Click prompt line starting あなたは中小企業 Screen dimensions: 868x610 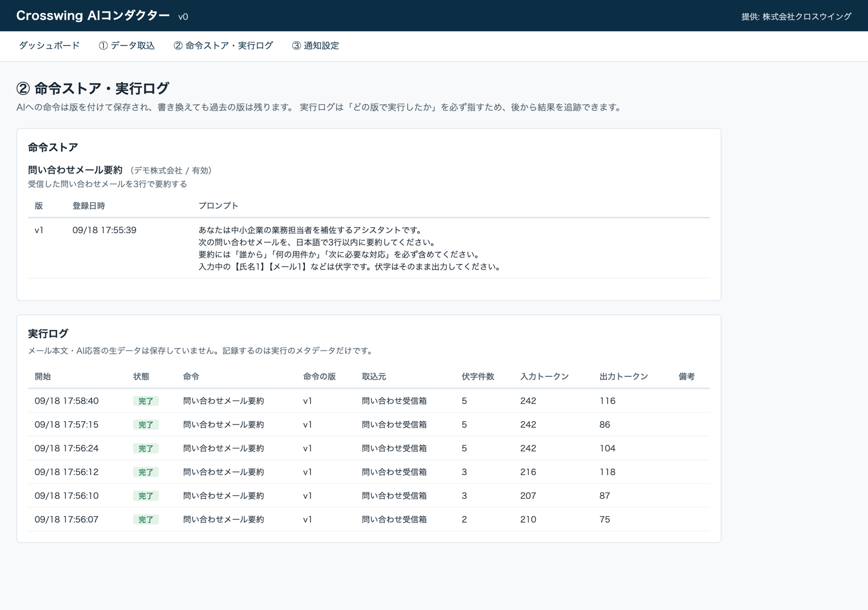[310, 230]
